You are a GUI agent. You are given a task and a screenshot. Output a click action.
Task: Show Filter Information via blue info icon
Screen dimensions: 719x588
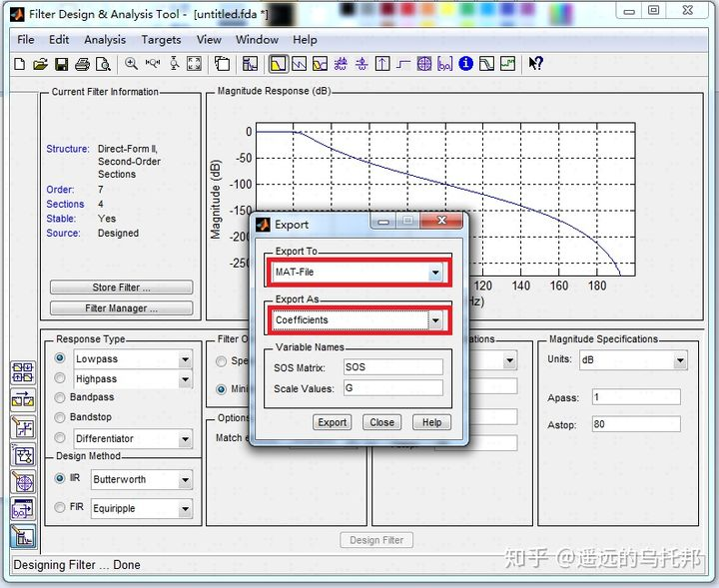(465, 63)
